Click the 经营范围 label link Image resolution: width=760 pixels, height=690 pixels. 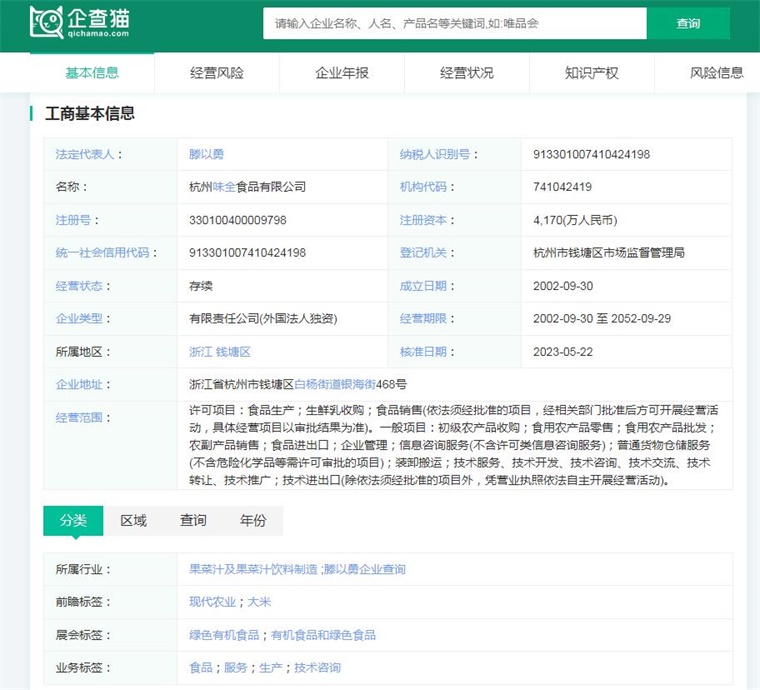tap(79, 418)
